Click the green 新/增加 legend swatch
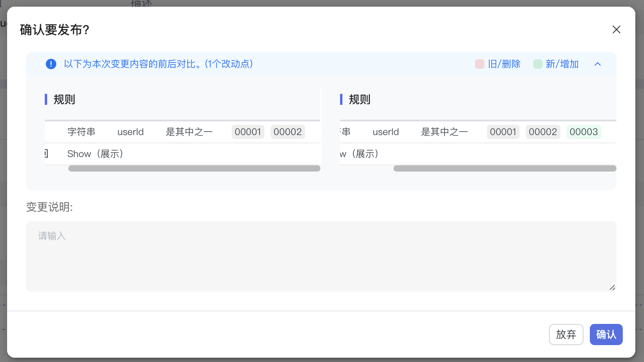 (538, 64)
